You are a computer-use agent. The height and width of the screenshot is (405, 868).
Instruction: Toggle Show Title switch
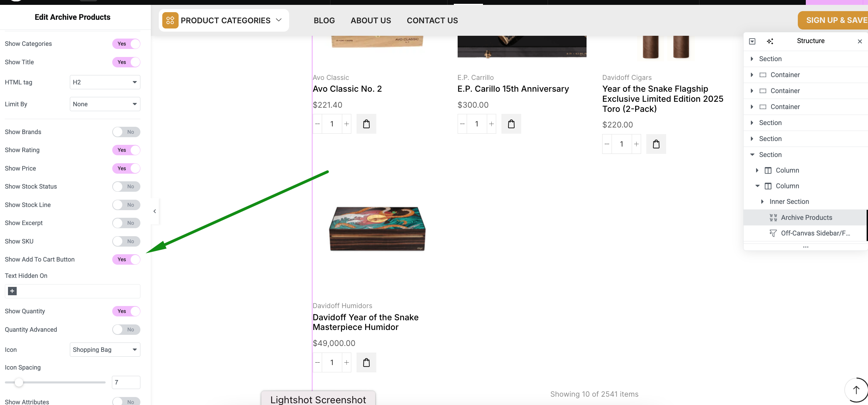[x=126, y=62]
